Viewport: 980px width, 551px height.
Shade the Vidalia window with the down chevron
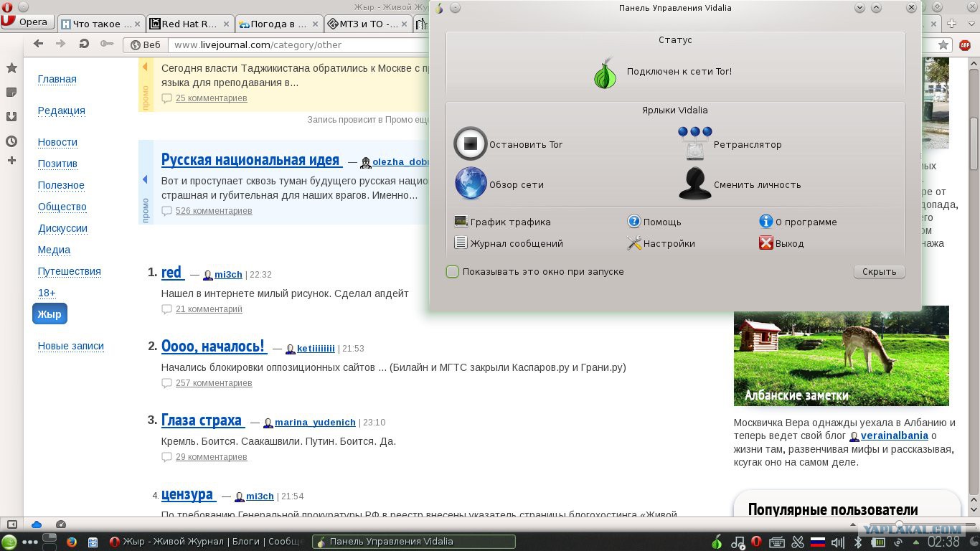click(860, 8)
